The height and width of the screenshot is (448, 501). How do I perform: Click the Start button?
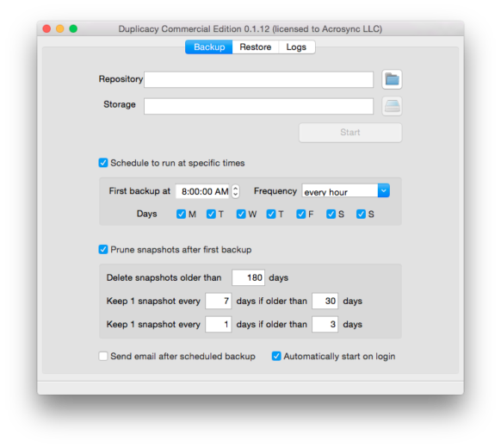(350, 133)
